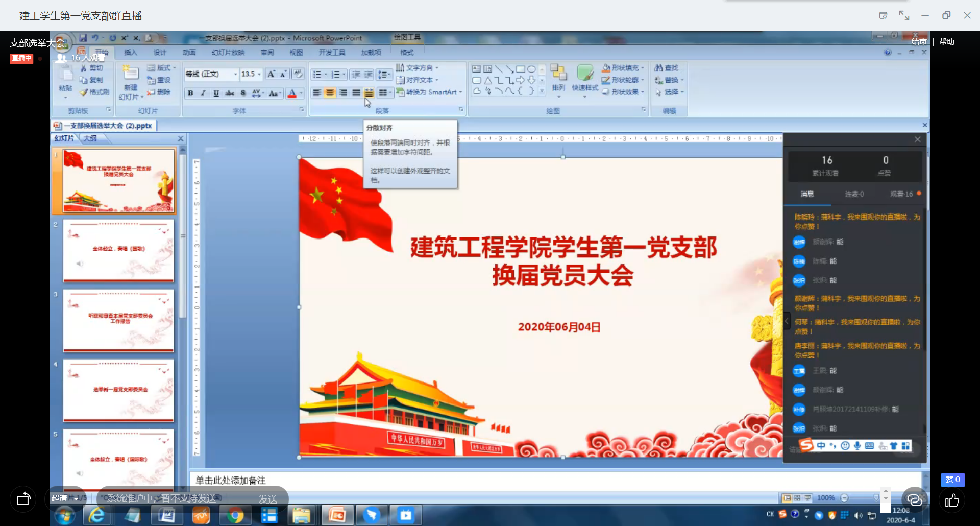Open the 连麦 tab in live panel
The width and height of the screenshot is (980, 526).
(854, 194)
